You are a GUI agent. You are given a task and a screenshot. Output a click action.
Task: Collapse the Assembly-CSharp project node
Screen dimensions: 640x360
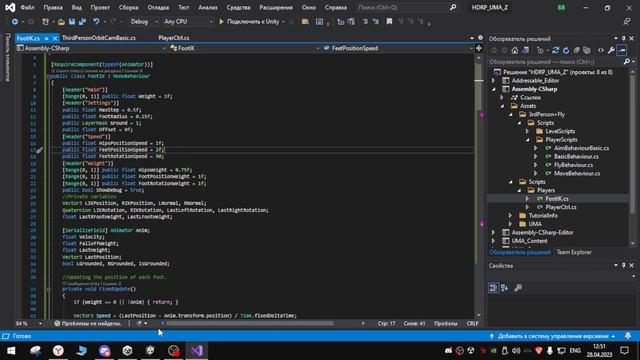tap(493, 89)
